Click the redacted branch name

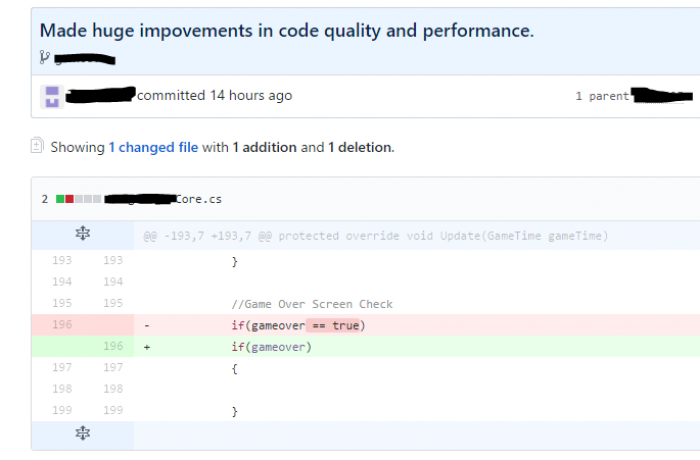85,59
